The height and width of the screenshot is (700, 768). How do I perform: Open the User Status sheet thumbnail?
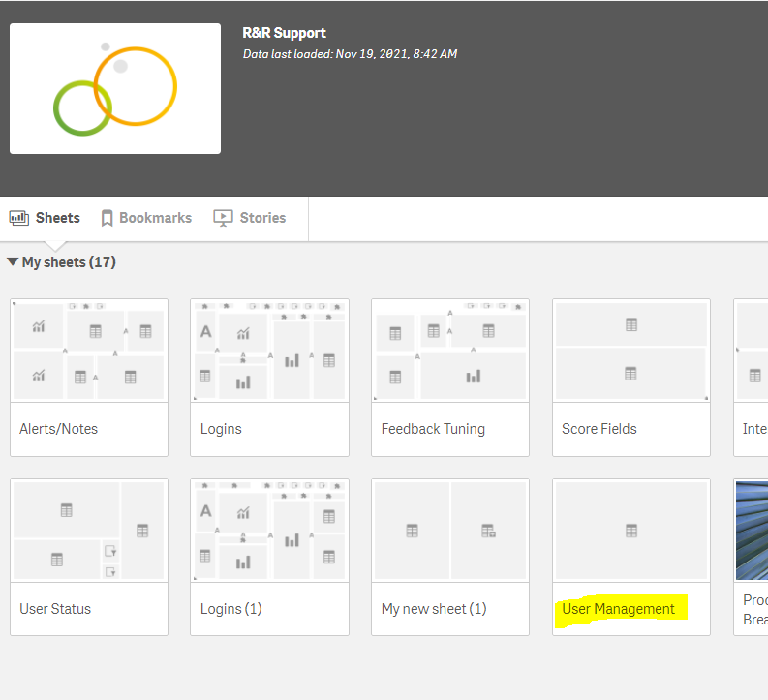[x=89, y=531]
